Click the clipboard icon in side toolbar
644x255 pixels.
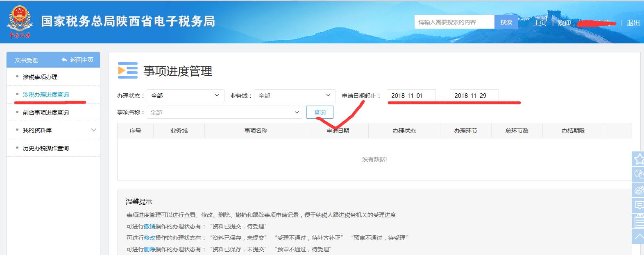[638, 221]
